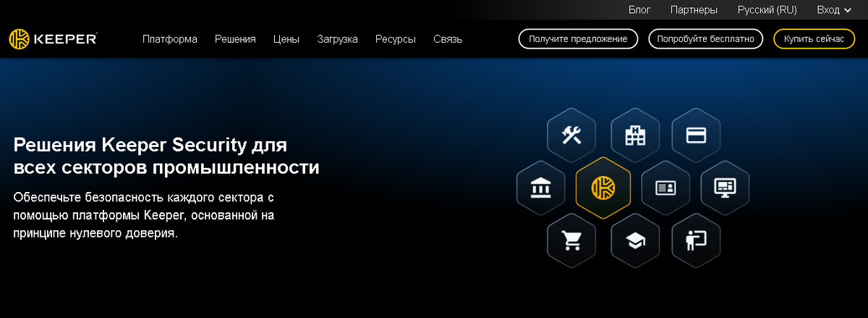Click the Получите предложение button
868x318 pixels.
pos(578,39)
